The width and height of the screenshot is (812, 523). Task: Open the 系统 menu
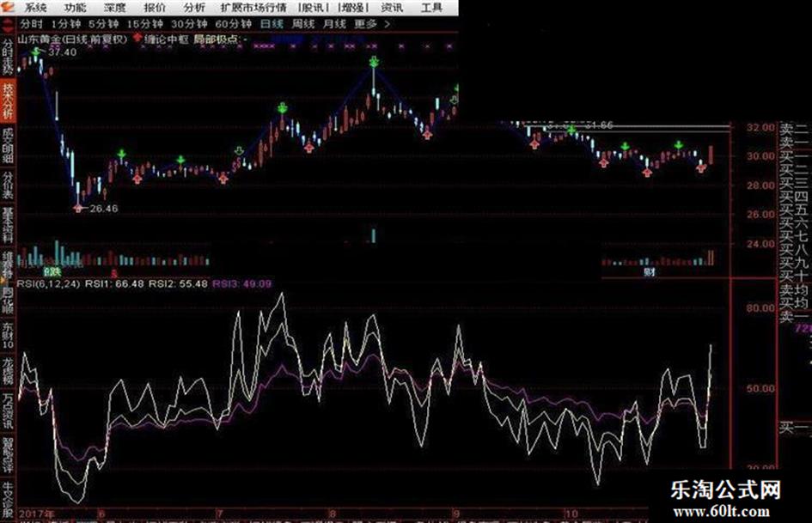click(x=36, y=8)
